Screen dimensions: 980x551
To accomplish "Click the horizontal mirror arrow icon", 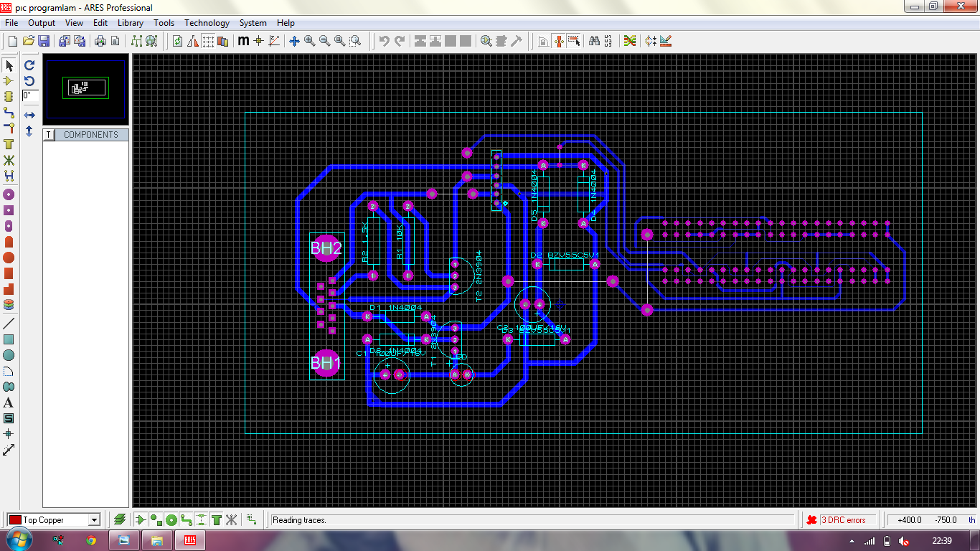I will point(29,115).
